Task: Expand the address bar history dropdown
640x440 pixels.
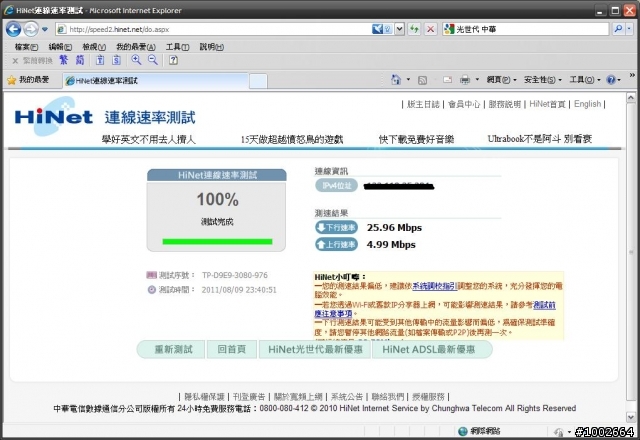Action: coord(400,29)
